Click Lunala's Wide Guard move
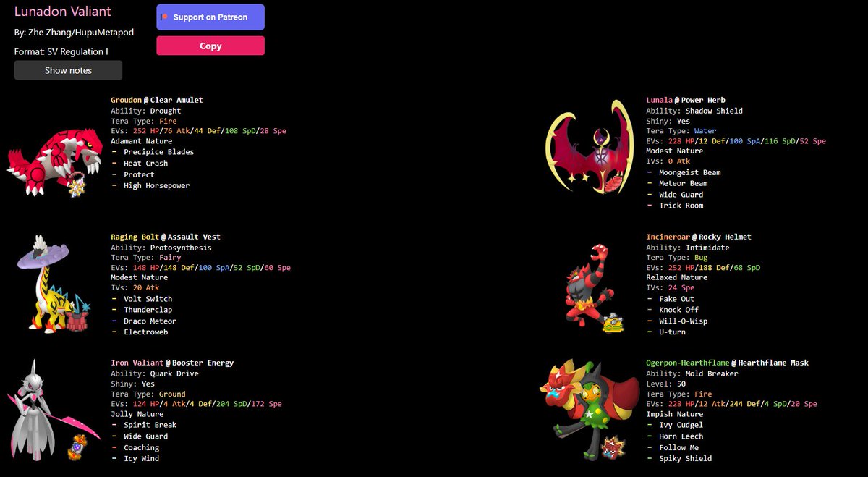This screenshot has height=477, width=868. [681, 195]
